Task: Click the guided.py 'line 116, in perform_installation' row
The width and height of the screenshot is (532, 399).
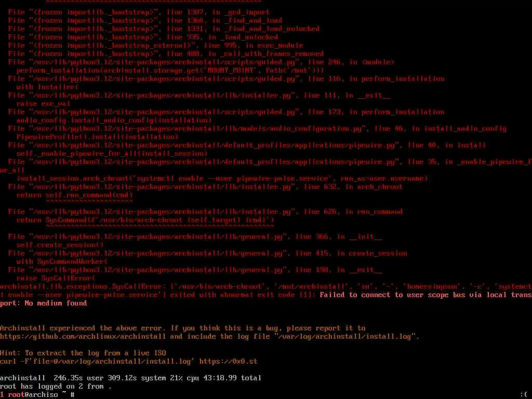Action: pyautogui.click(x=227, y=79)
